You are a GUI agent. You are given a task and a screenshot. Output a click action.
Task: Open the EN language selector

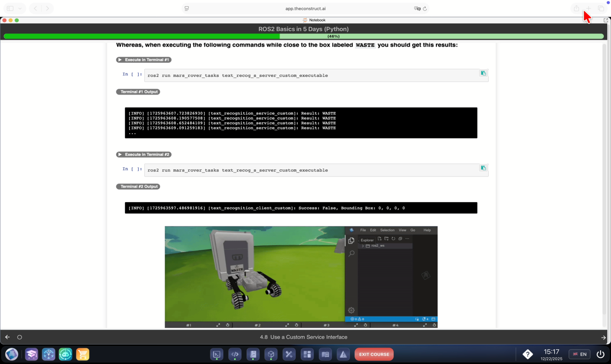tap(580, 354)
